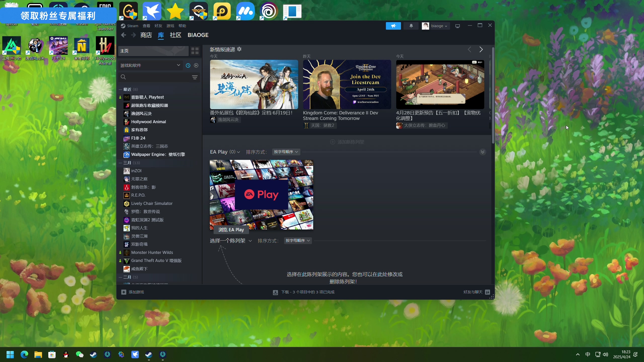Open the 游戏 menu

[x=170, y=26]
